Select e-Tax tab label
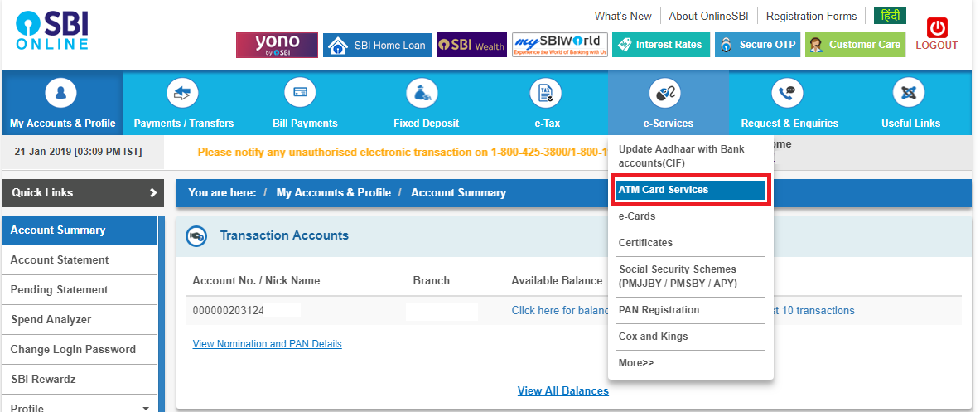 pos(547,124)
